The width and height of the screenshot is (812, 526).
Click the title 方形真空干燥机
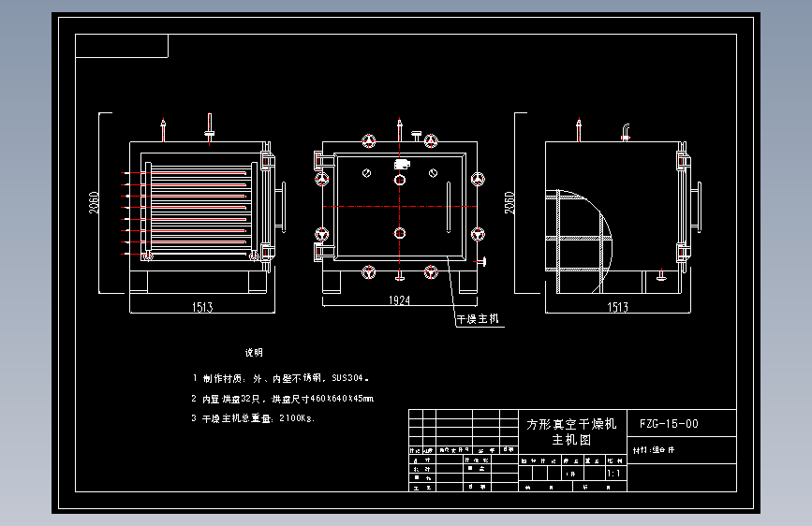[571, 425]
